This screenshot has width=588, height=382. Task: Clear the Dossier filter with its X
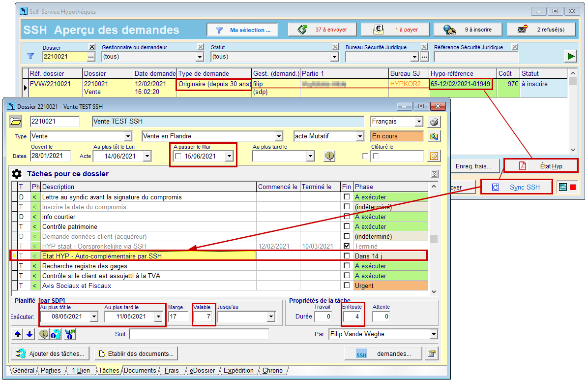click(92, 47)
